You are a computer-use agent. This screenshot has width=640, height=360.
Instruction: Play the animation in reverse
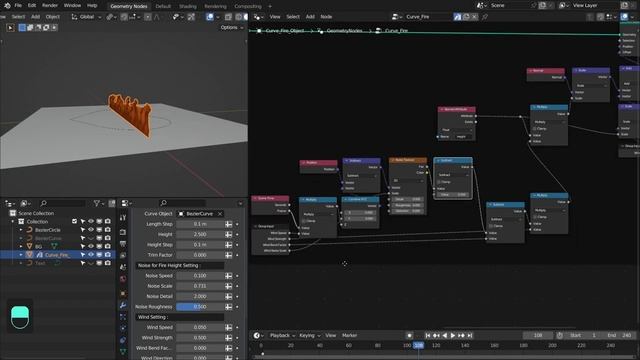point(444,336)
